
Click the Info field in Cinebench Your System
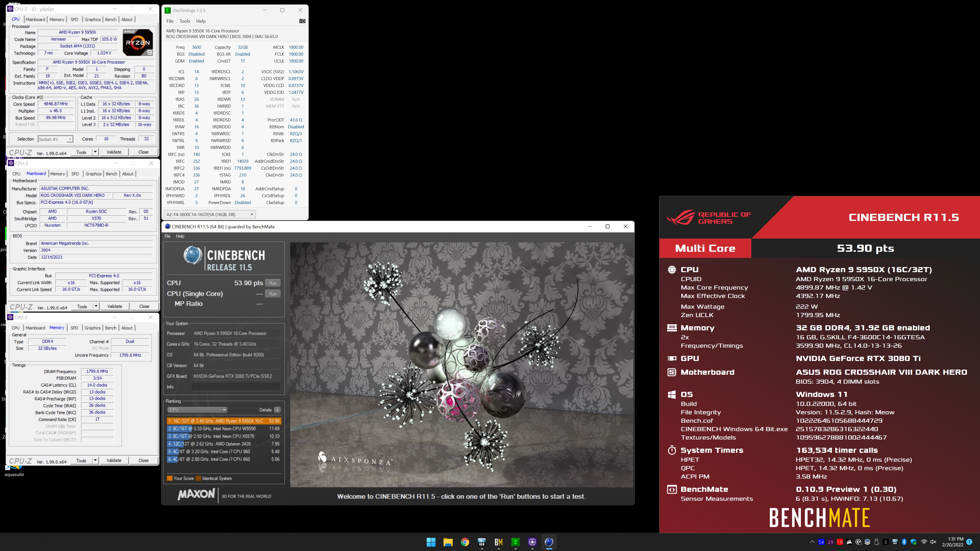(x=236, y=387)
